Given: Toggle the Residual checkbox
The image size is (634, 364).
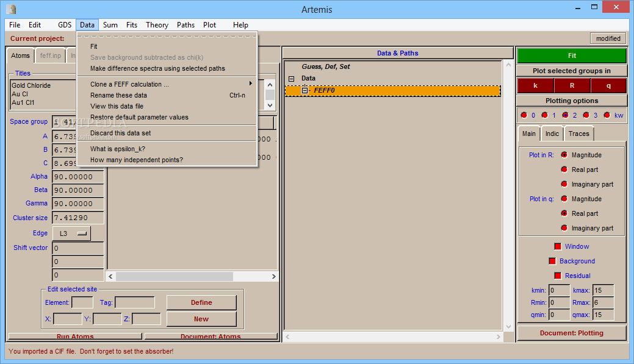Looking at the screenshot, I should 558,276.
